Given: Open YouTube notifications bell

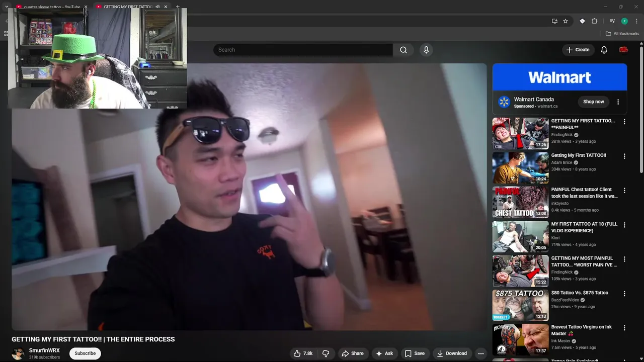Looking at the screenshot, I should point(604,50).
